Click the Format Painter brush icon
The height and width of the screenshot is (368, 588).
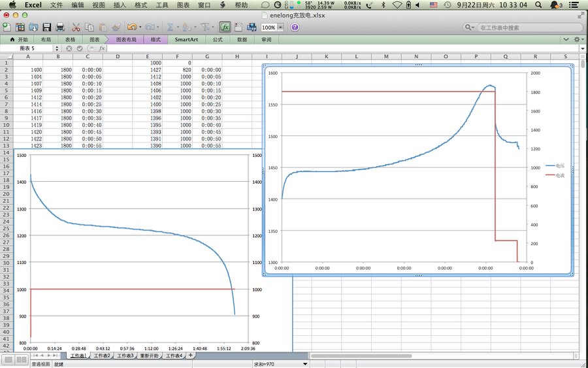click(x=116, y=27)
